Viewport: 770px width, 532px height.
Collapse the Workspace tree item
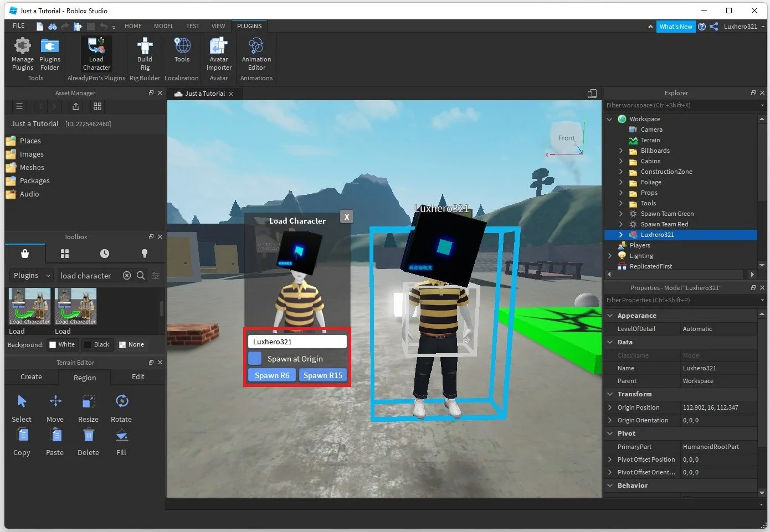[609, 118]
